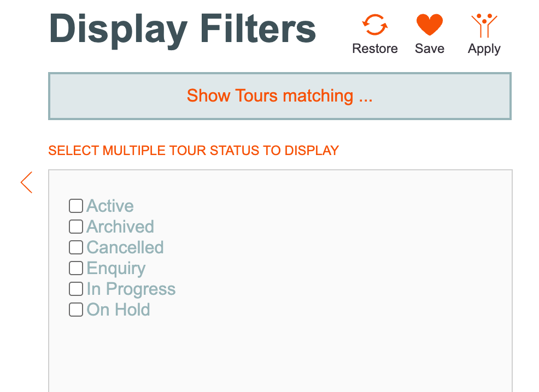The image size is (539, 392).
Task: Check the Cancelled status checkbox
Action: tap(76, 247)
